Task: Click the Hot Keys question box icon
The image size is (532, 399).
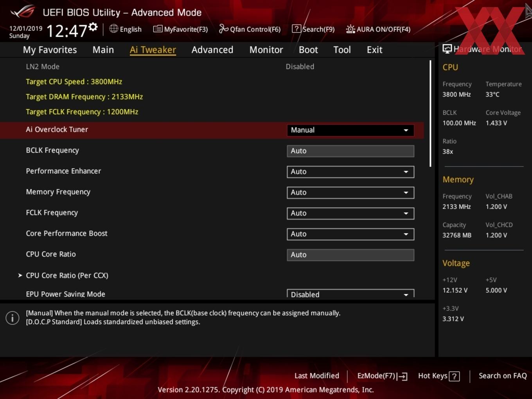Action: pos(454,376)
